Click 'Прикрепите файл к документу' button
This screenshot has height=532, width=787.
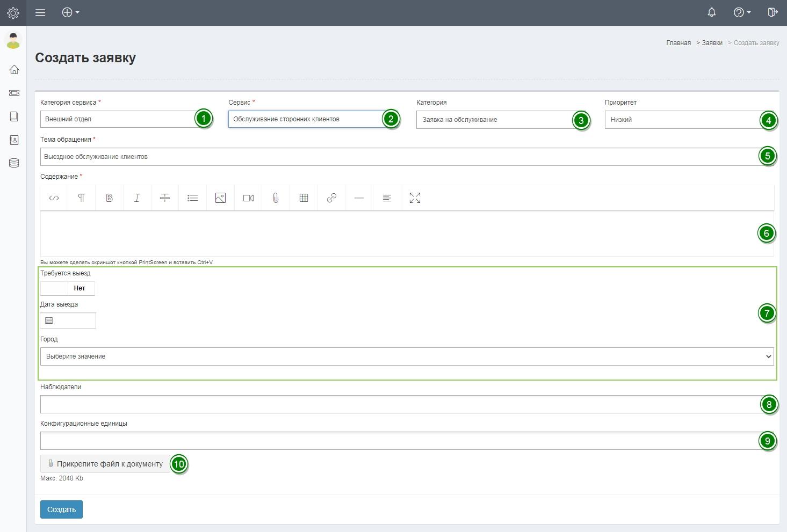pyautogui.click(x=105, y=464)
